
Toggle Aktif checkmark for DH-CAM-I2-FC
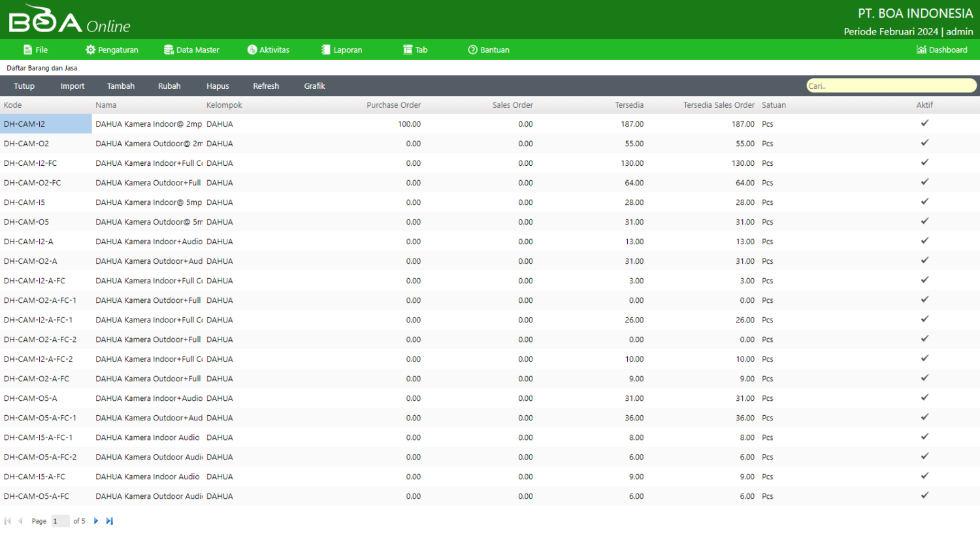pyautogui.click(x=924, y=163)
